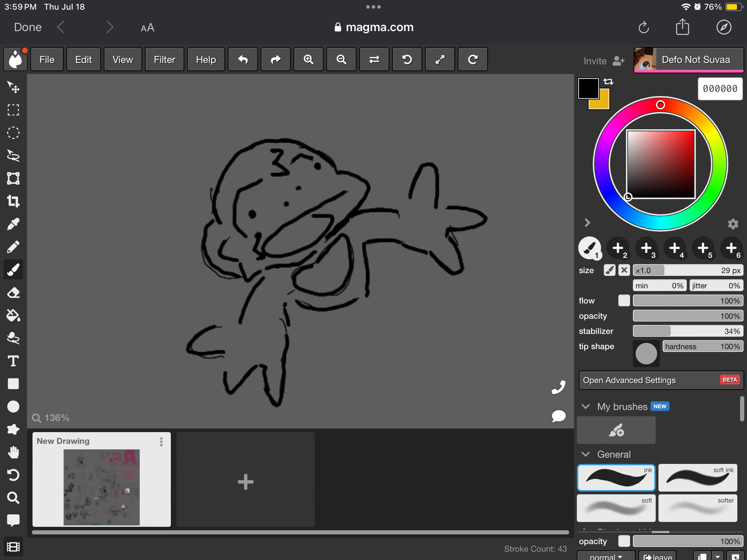Screen dimensions: 747x560
Task: Tap Done in the browser bar
Action: (28, 27)
